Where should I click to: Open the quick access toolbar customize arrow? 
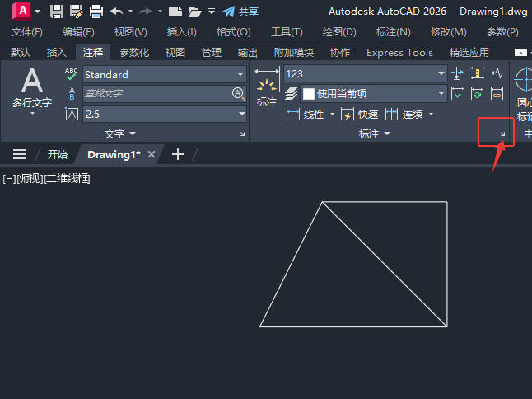click(212, 12)
